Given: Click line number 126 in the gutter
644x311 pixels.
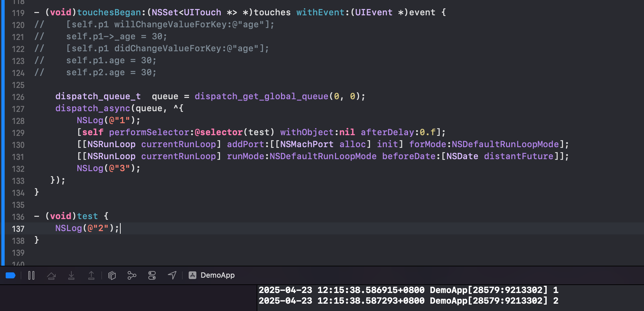Looking at the screenshot, I should [18, 97].
